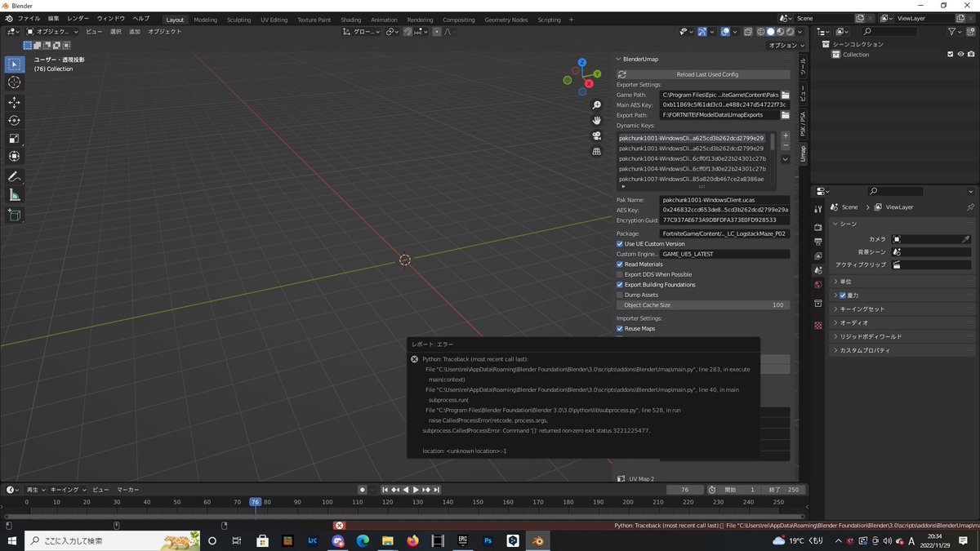Browse folder for Export Path

785,115
